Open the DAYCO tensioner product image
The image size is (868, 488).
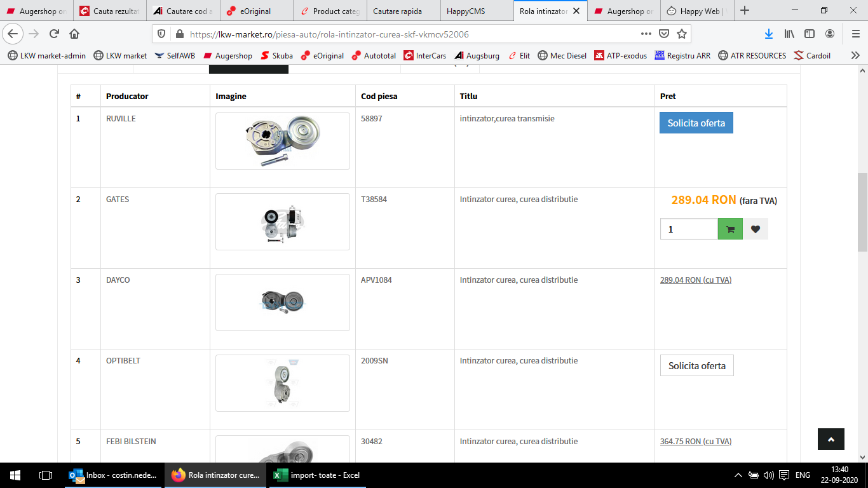click(x=283, y=302)
